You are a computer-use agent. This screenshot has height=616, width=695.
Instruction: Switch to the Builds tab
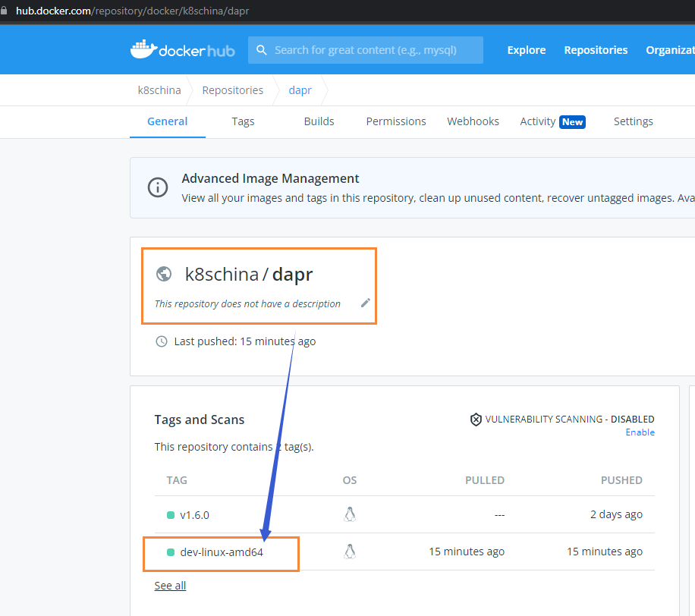(x=319, y=121)
